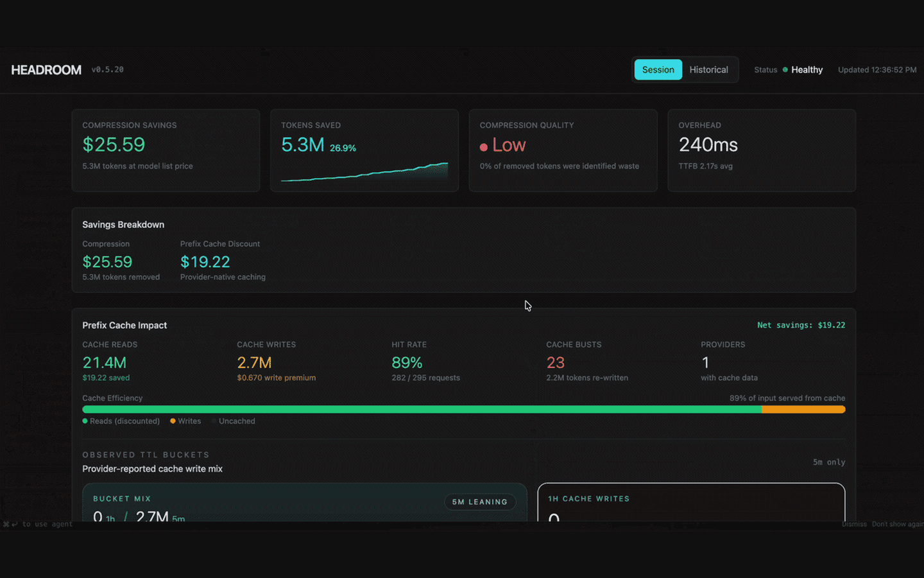Screen dimensions: 924x578
Task: Click the Low compression quality value
Action: pos(509,144)
